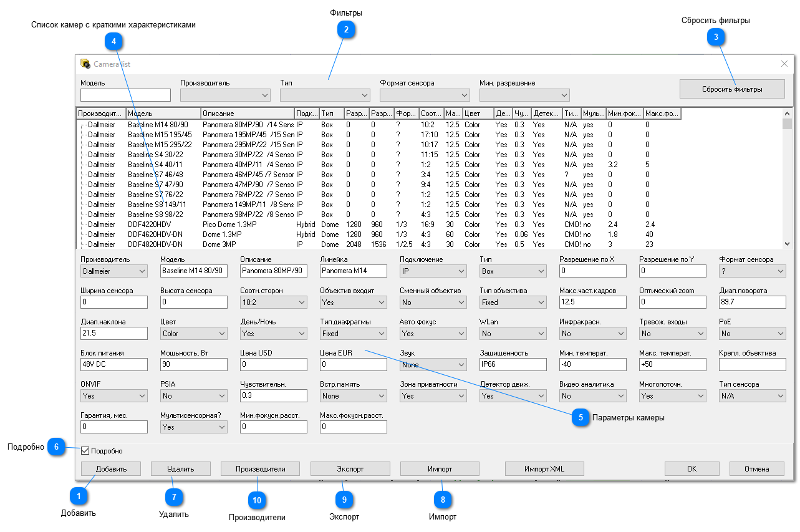Click the Цена EUR field

[x=354, y=365]
